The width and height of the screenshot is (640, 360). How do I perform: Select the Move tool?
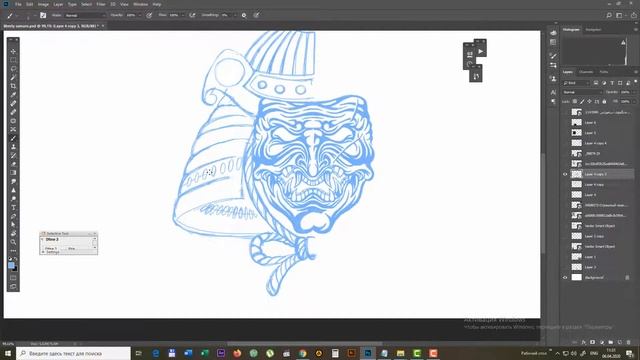[x=13, y=51]
